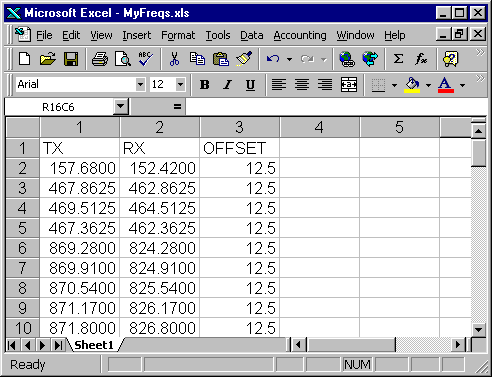Expand the Fill Color dropdown arrow

coord(428,85)
